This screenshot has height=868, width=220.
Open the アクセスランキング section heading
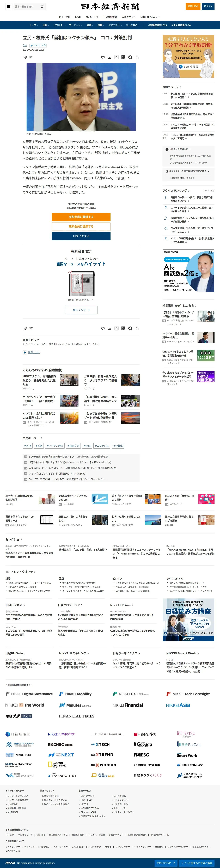(x=176, y=191)
